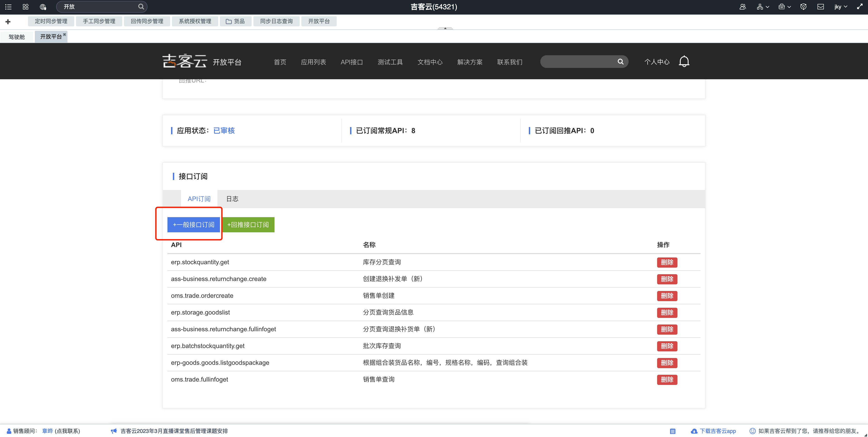Click the calendar icon in status bar
Image resolution: width=868 pixels, height=437 pixels.
pyautogui.click(x=672, y=431)
